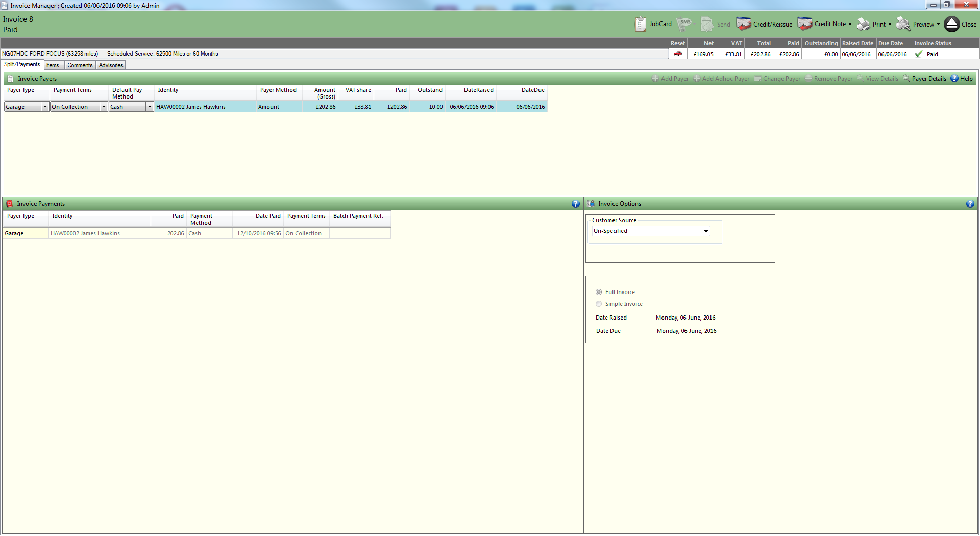
Task: Click the Invoice Payers document icon
Action: point(10,79)
